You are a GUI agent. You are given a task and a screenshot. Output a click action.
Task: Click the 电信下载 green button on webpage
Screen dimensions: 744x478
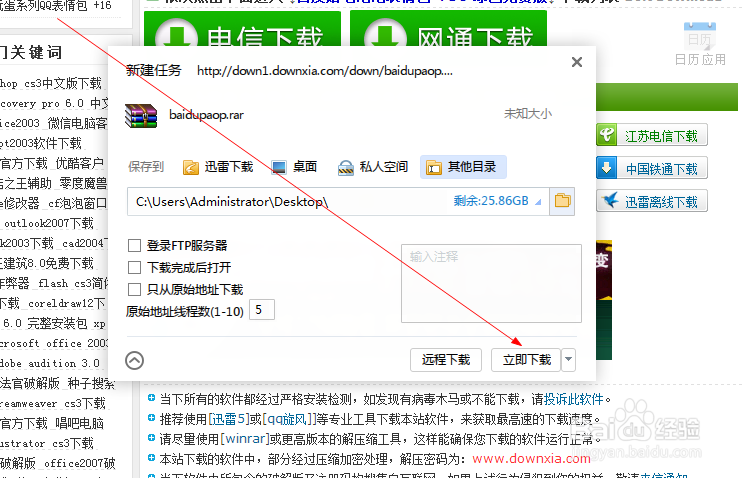pos(242,28)
